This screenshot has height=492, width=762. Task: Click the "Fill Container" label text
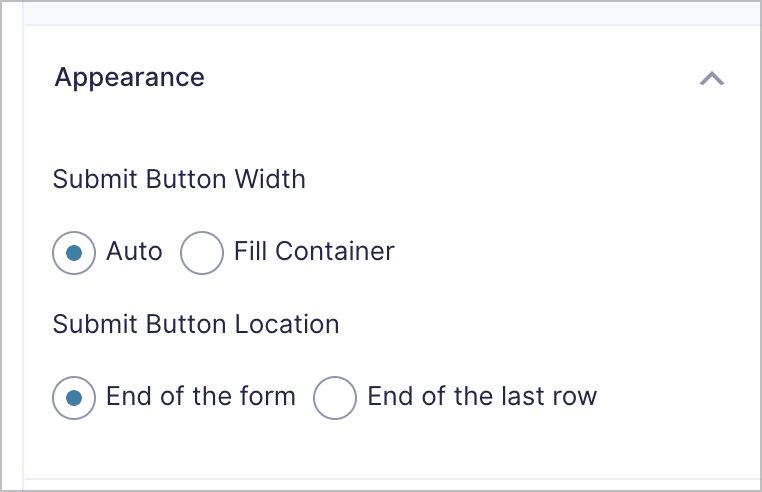314,251
